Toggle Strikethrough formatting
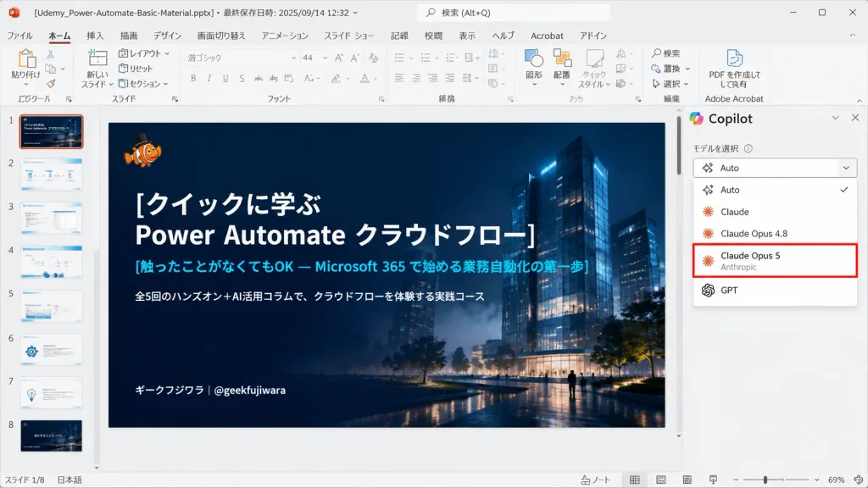This screenshot has width=868, height=488. [258, 79]
